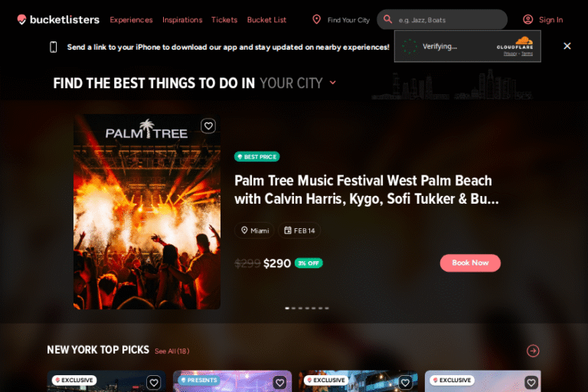The width and height of the screenshot is (588, 392).
Task: Open See All (18) top picks link
Action: coord(172,351)
